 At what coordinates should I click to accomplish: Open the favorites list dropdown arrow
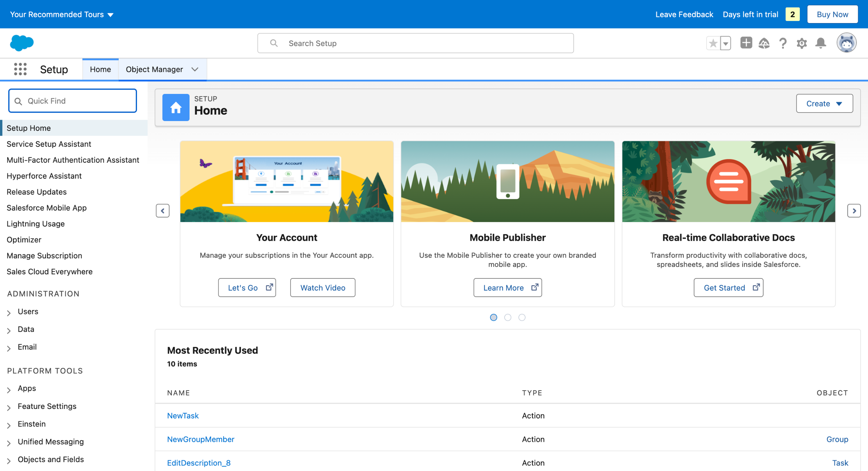point(726,43)
